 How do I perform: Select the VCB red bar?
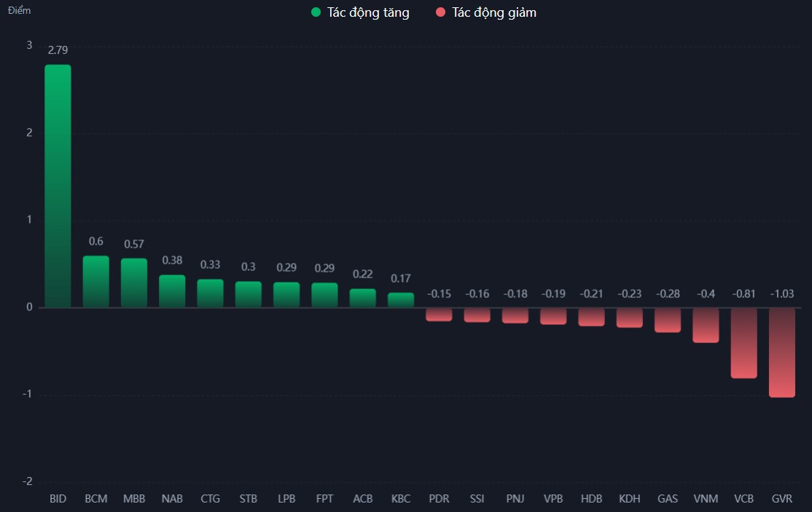point(743,342)
